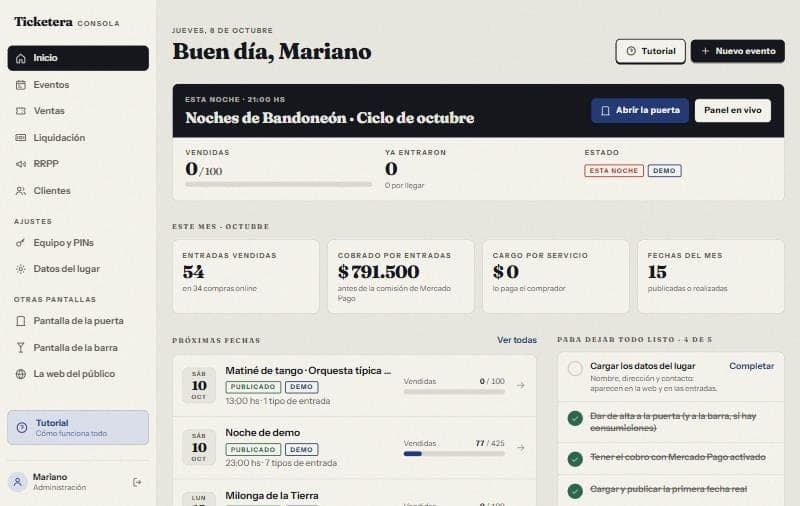Viewport: 800px width, 506px height.
Task: Select the Eventos calendar icon
Action: tap(21, 85)
